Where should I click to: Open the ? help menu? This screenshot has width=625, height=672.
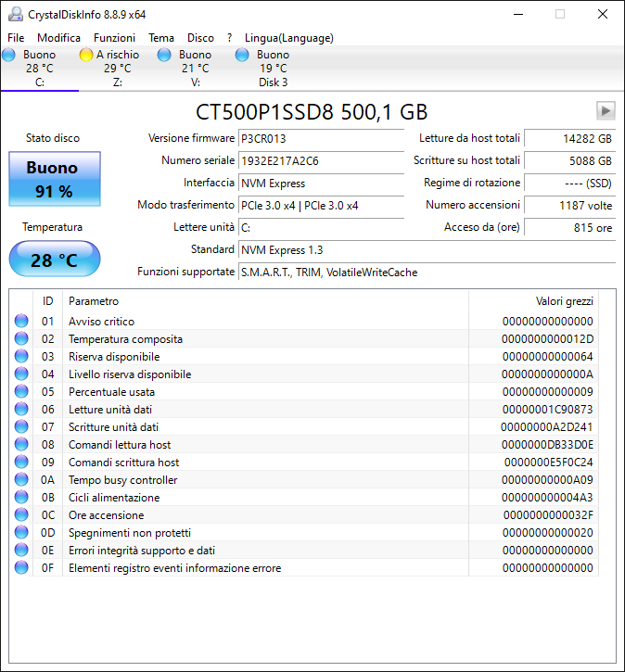[230, 38]
